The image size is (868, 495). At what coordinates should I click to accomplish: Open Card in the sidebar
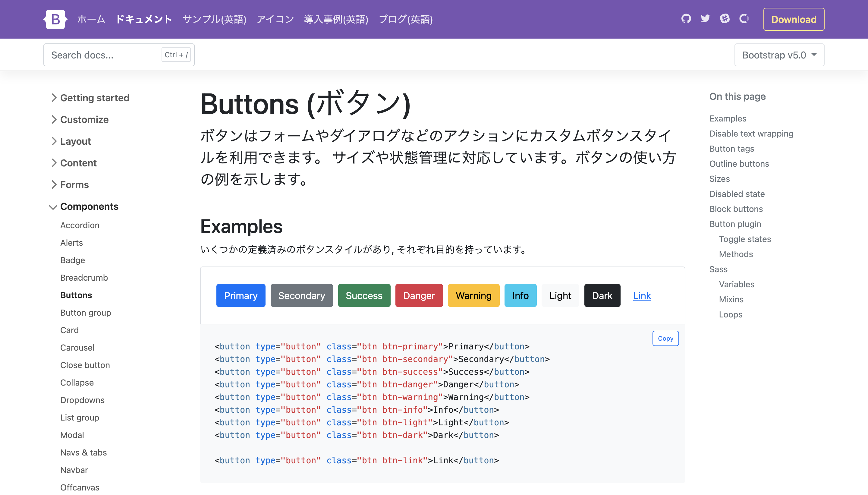(x=69, y=330)
